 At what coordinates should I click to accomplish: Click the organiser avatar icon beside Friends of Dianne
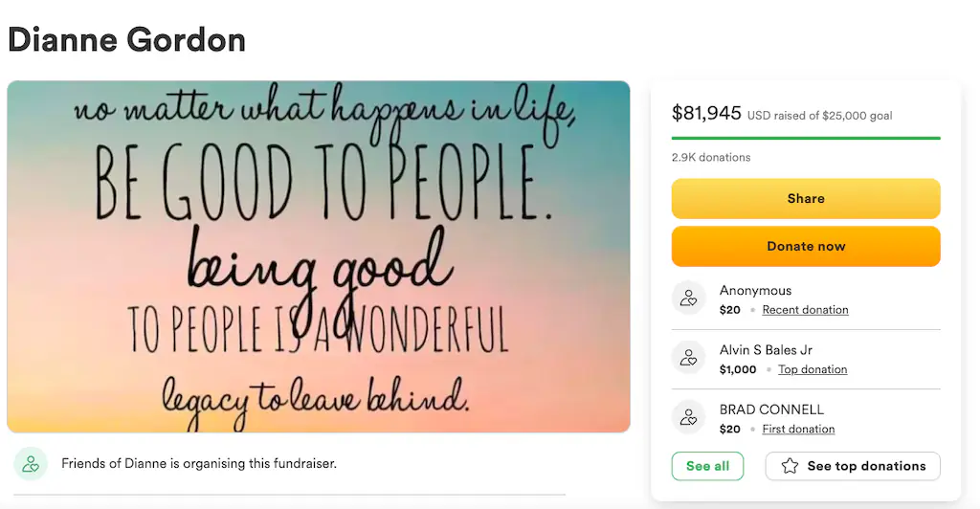click(x=31, y=464)
